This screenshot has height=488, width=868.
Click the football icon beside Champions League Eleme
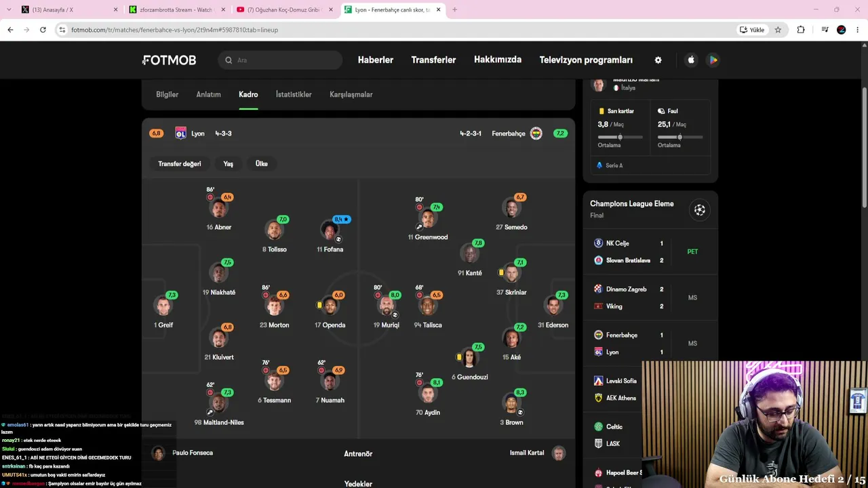[700, 210]
